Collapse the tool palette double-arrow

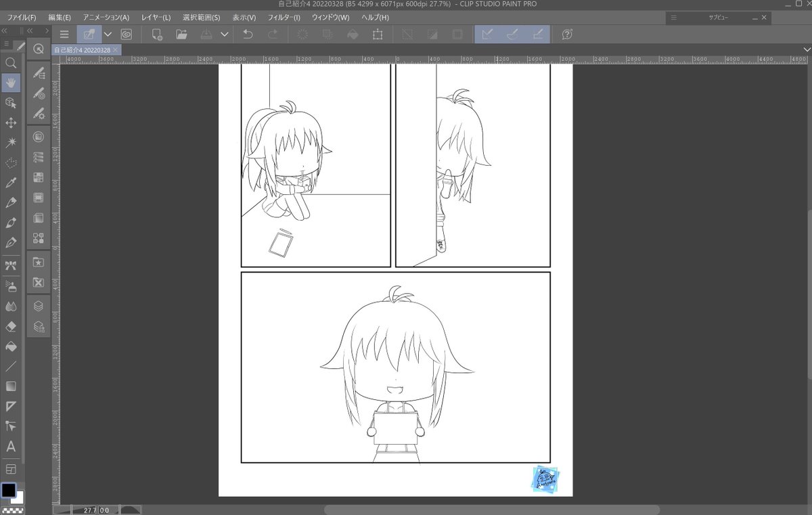[x=5, y=30]
